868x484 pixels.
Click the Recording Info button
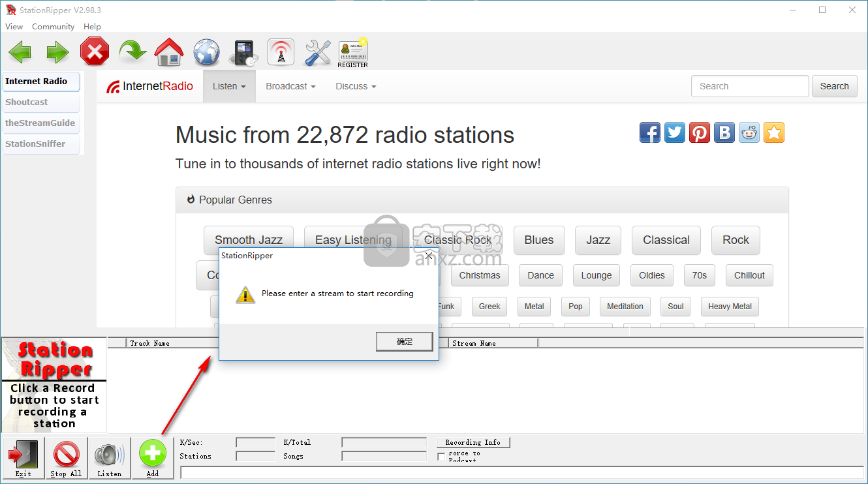pos(473,442)
